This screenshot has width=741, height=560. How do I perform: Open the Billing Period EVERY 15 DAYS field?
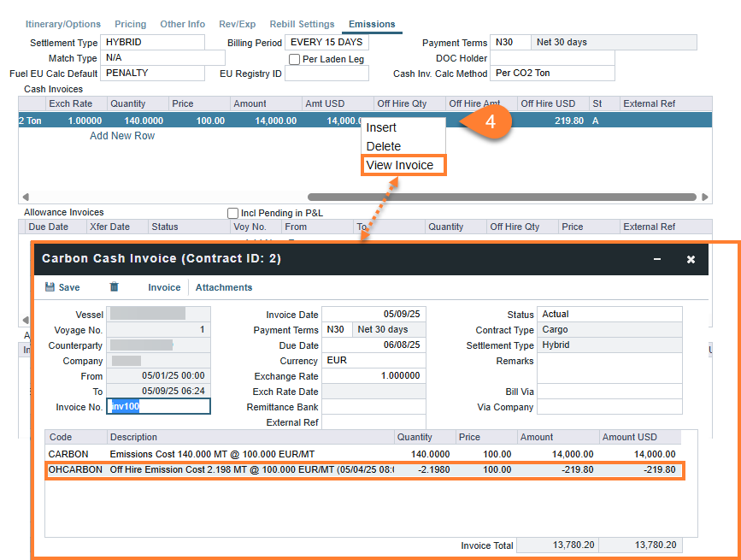pyautogui.click(x=326, y=42)
